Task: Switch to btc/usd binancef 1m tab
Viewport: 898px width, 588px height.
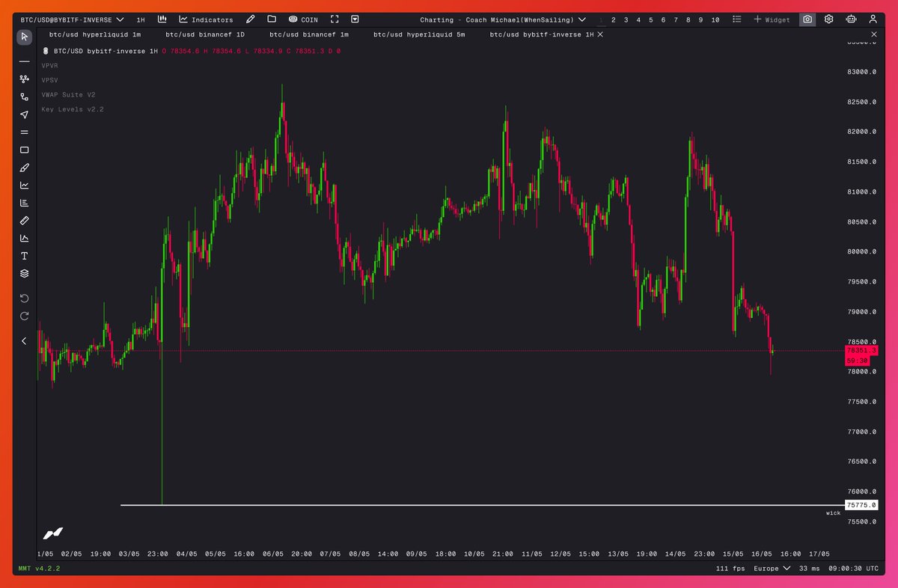Action: coord(309,34)
